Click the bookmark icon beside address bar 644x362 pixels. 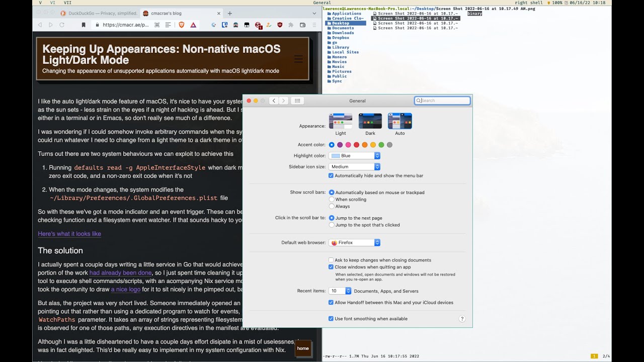point(84,25)
